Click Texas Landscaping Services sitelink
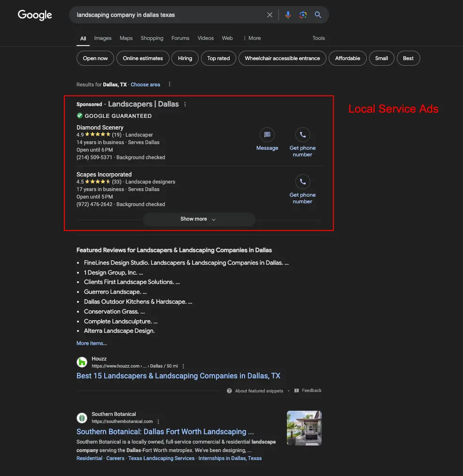Viewport: 463px width, 476px height. pos(161,458)
